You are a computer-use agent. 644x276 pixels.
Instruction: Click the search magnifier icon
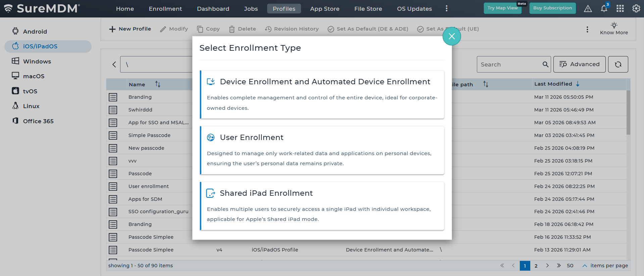[545, 64]
